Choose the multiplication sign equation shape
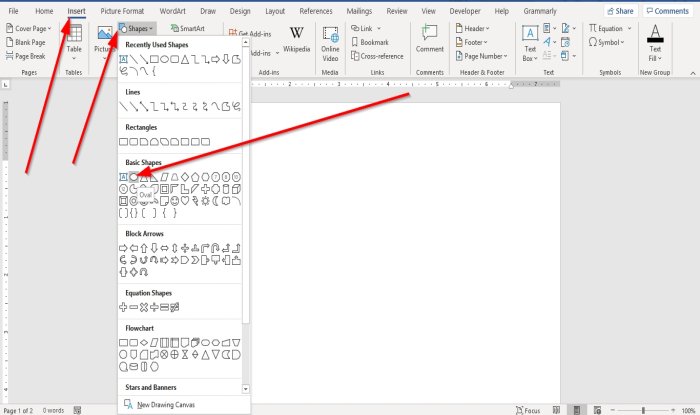Screen dimensions: 700x415 tap(144, 307)
